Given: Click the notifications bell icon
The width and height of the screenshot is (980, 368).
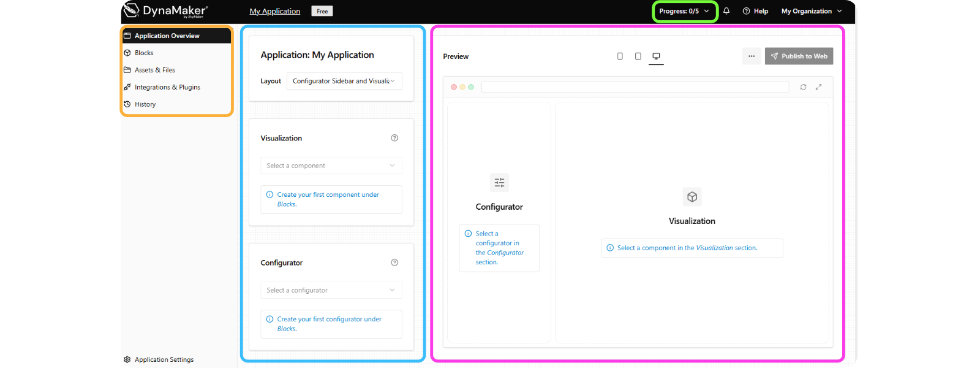Looking at the screenshot, I should 726,11.
